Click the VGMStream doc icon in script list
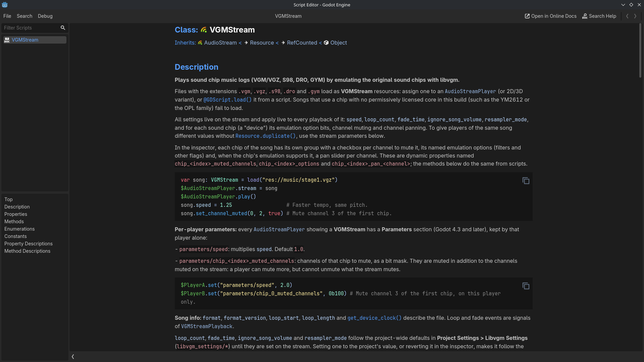Screen dimensions: 644x362 click(x=7, y=40)
